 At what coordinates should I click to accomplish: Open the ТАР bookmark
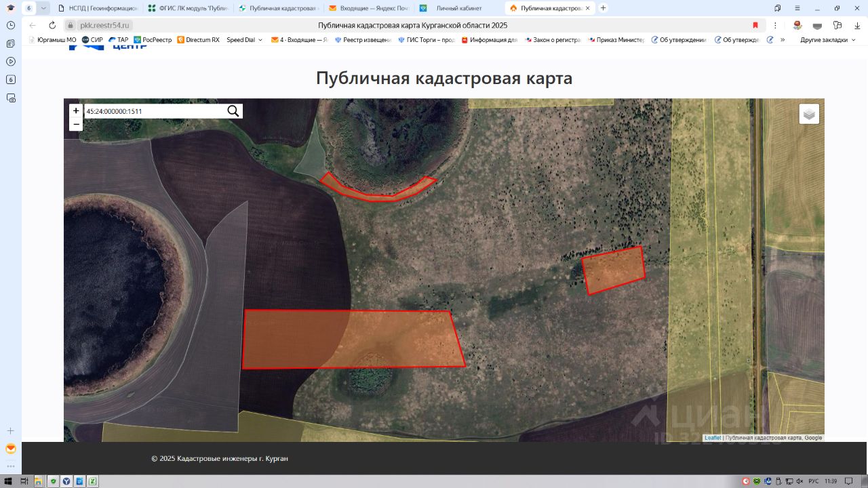pyautogui.click(x=118, y=40)
